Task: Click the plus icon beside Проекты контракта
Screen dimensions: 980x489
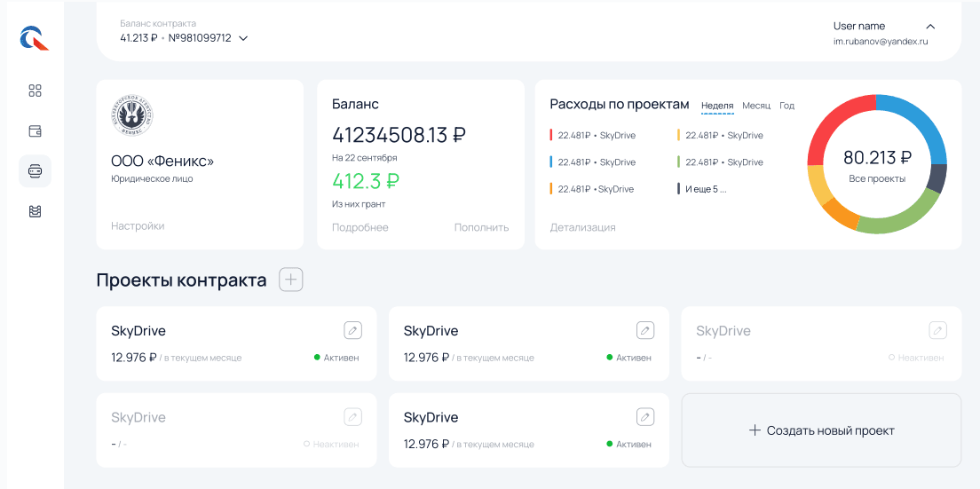Action: coord(291,280)
